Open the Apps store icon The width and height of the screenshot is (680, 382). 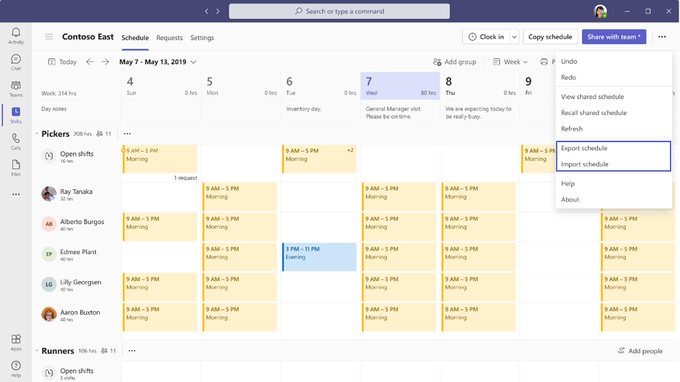coord(16,342)
